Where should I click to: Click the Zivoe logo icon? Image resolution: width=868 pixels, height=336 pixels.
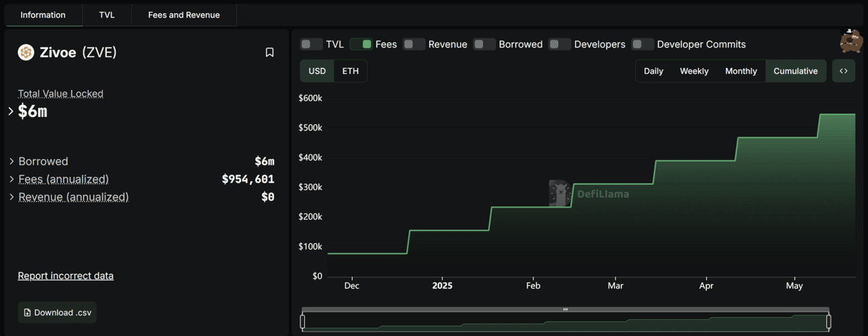[26, 52]
